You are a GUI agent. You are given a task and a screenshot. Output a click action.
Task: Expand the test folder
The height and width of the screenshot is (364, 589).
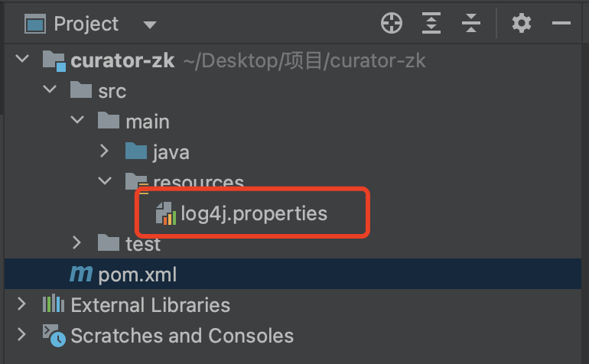pyautogui.click(x=76, y=243)
